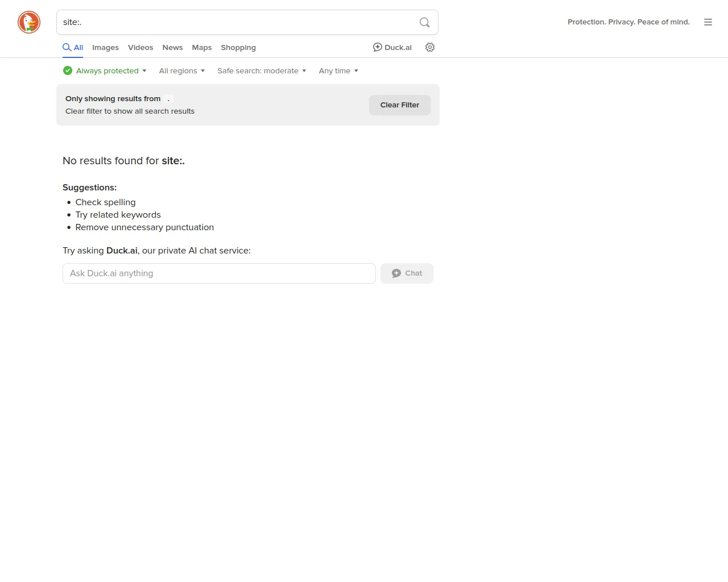Screen dimensions: 728x582
Task: Click the DuckDuckGo logo
Action: (29, 22)
